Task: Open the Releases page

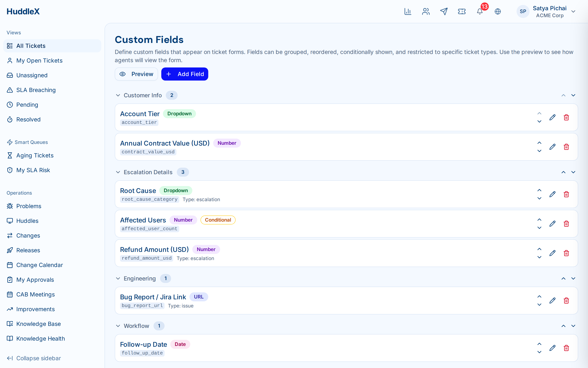Action: pyautogui.click(x=52, y=250)
